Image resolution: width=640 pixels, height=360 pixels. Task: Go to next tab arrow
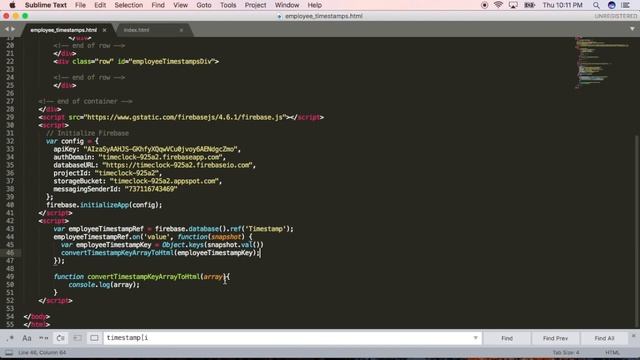(13, 29)
